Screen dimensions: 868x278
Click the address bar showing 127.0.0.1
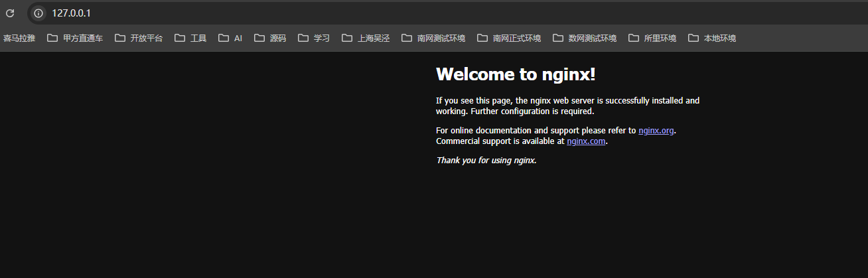(447, 13)
